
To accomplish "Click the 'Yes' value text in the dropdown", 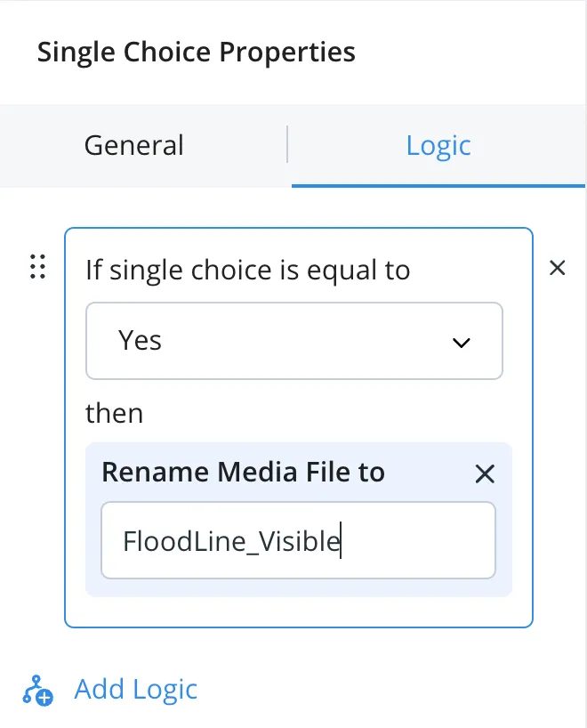I will (x=140, y=340).
